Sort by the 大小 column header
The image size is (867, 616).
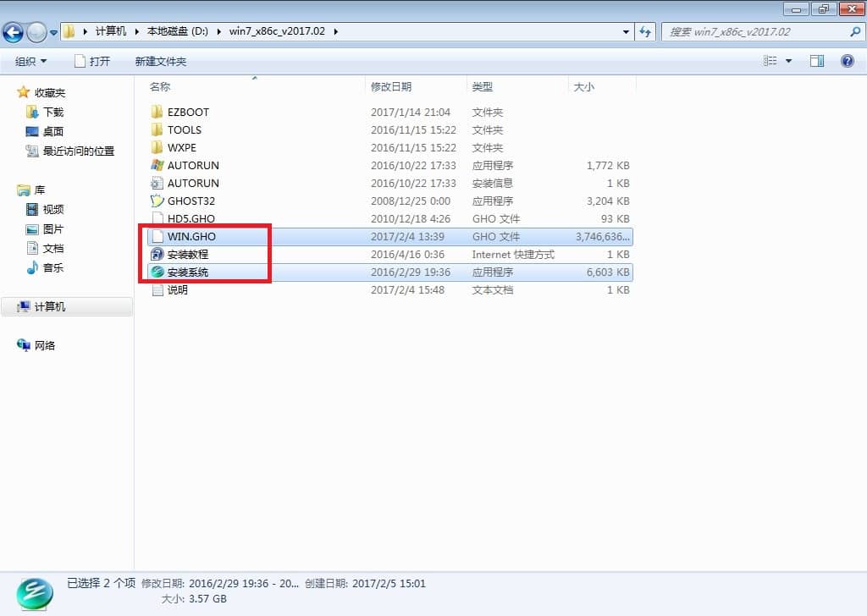pos(584,86)
